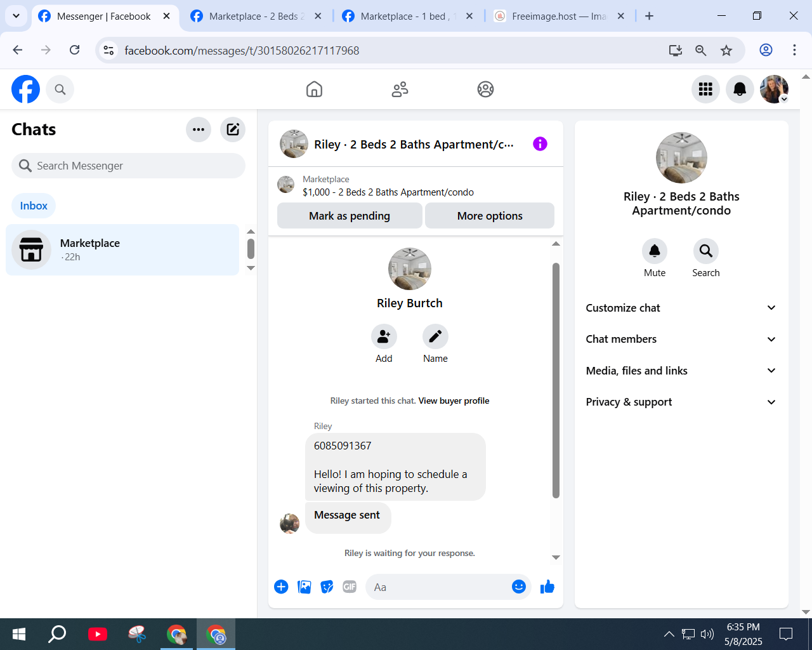
Task: Open YouTube app in taskbar
Action: pyautogui.click(x=98, y=634)
